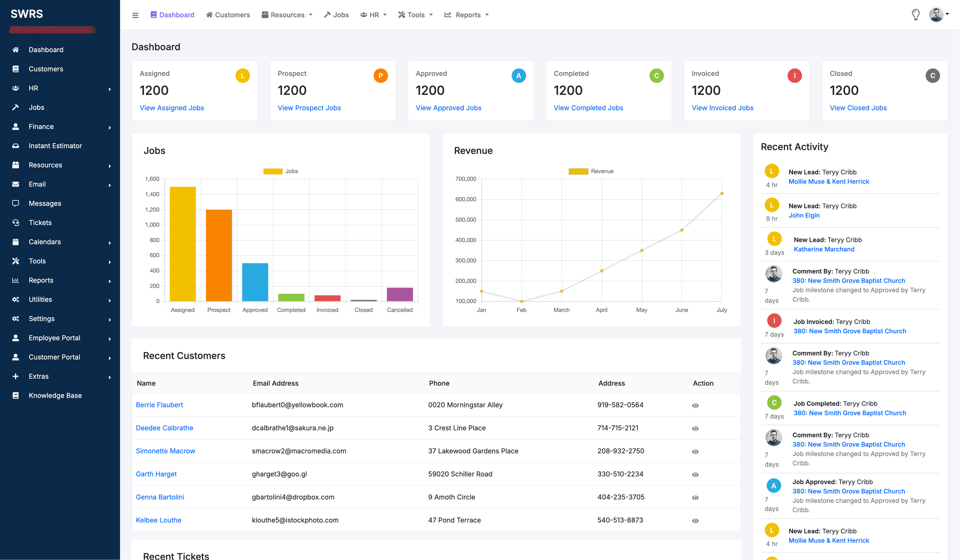Expand the Resources dropdown in the top navbar
This screenshot has width=960, height=560.
[287, 14]
